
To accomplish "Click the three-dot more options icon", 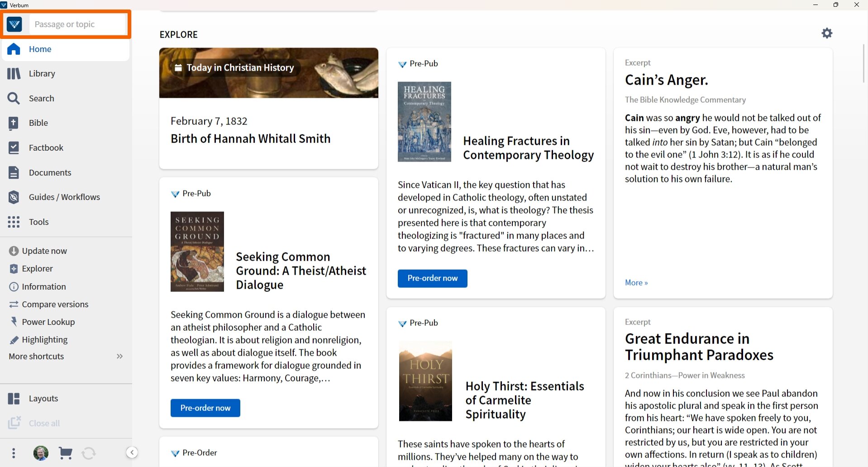I will [x=14, y=453].
